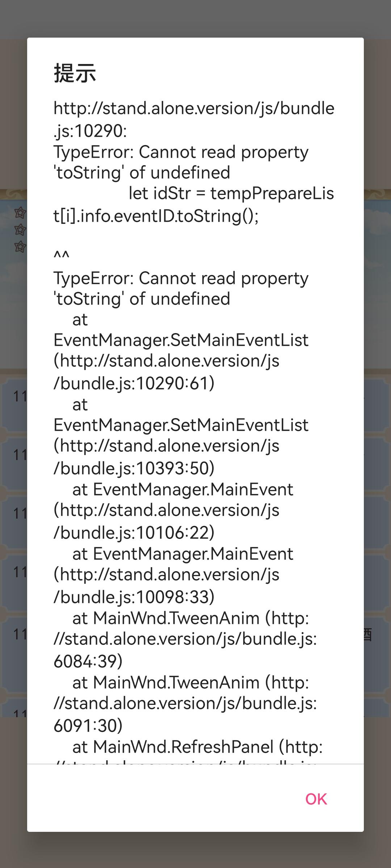Image resolution: width=391 pixels, height=868 pixels.
Task: Tap the .js:10290: line
Action: coord(90,131)
